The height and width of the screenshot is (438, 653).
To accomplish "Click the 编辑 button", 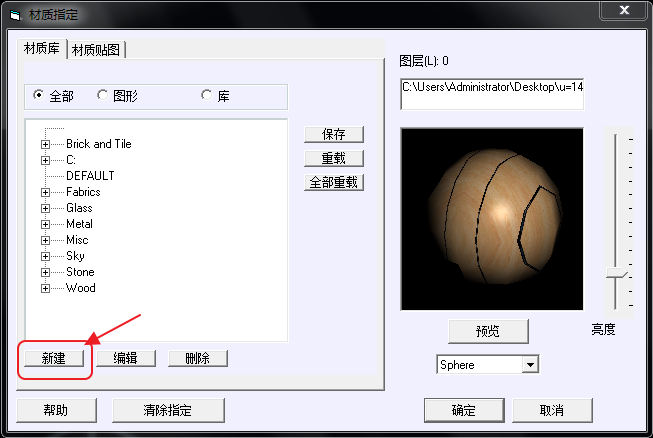I will click(125, 358).
